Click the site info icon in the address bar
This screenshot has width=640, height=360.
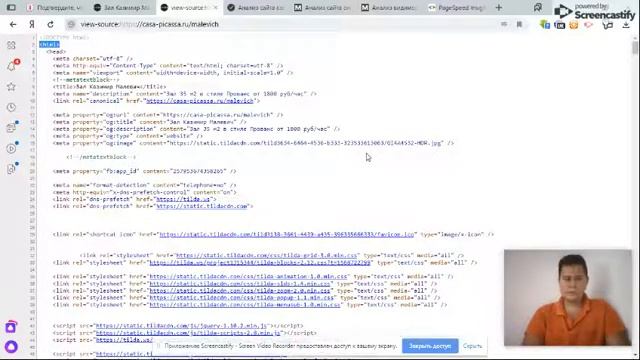71,24
